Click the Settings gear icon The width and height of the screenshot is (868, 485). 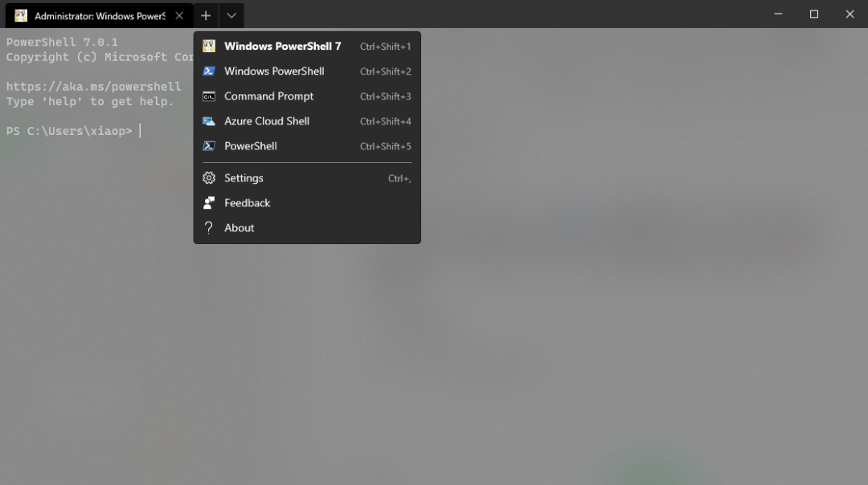[209, 178]
